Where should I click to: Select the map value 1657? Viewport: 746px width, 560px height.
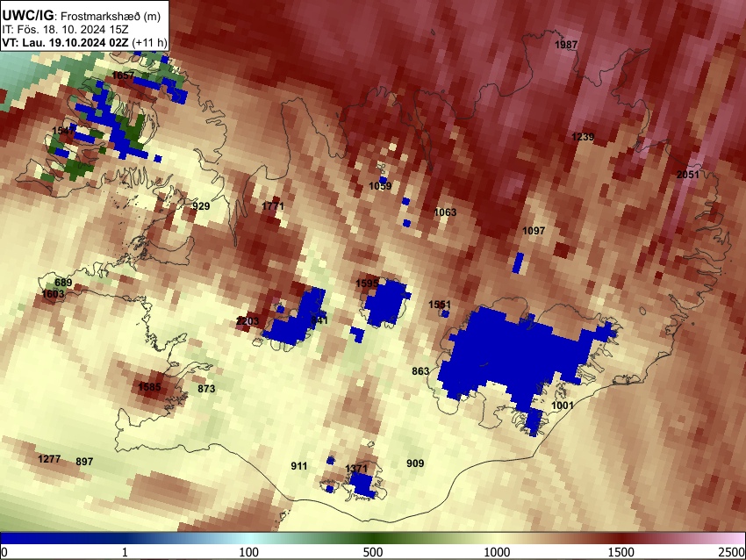tap(123, 75)
